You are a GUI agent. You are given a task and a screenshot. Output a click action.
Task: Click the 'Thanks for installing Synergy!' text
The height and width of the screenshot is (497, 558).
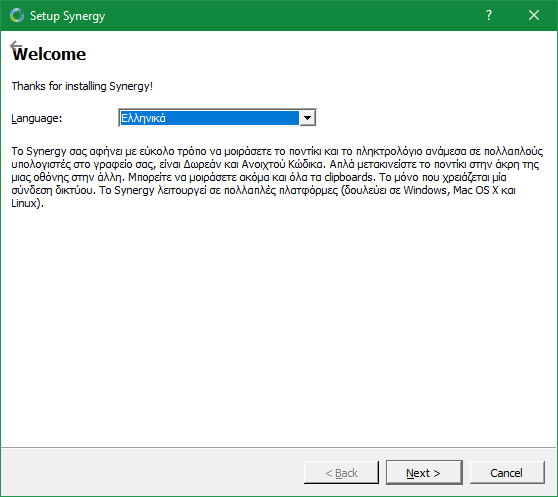point(82,86)
